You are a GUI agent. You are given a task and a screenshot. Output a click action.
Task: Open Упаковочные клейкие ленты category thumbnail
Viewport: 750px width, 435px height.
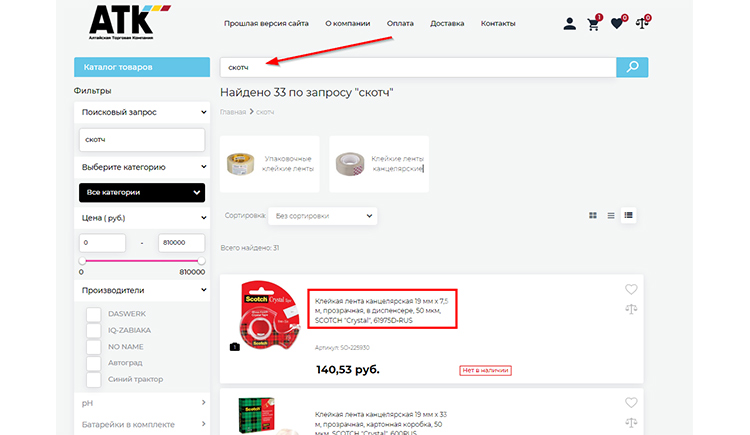(x=269, y=164)
